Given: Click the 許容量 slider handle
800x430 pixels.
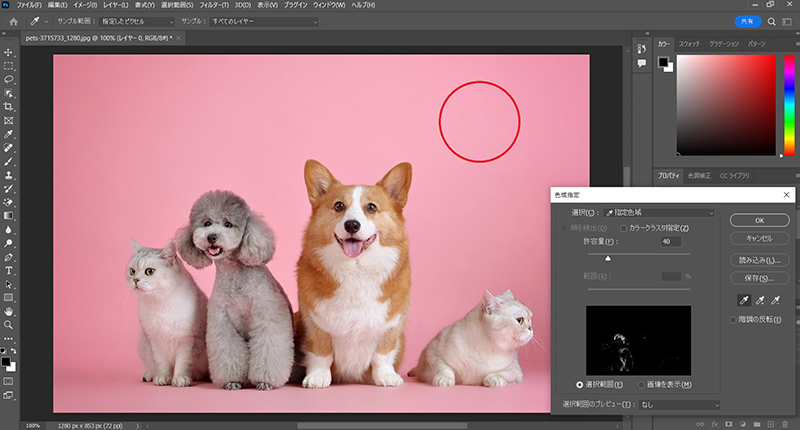Looking at the screenshot, I should pos(608,259).
